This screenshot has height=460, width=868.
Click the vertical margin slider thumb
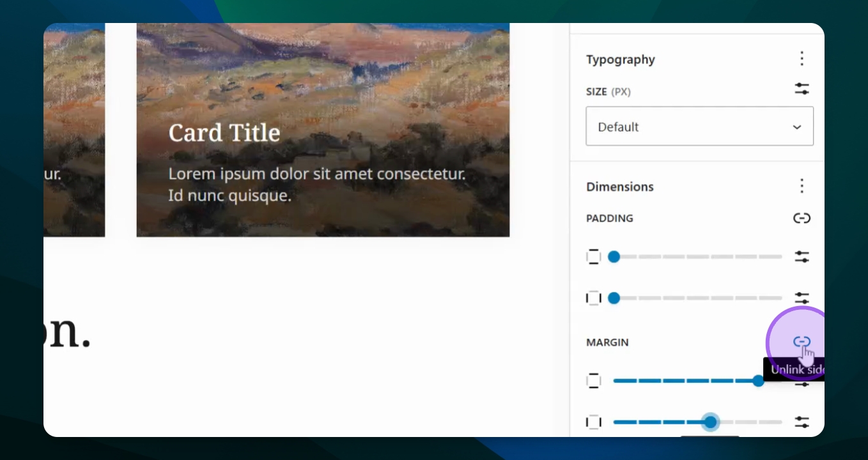(758, 381)
